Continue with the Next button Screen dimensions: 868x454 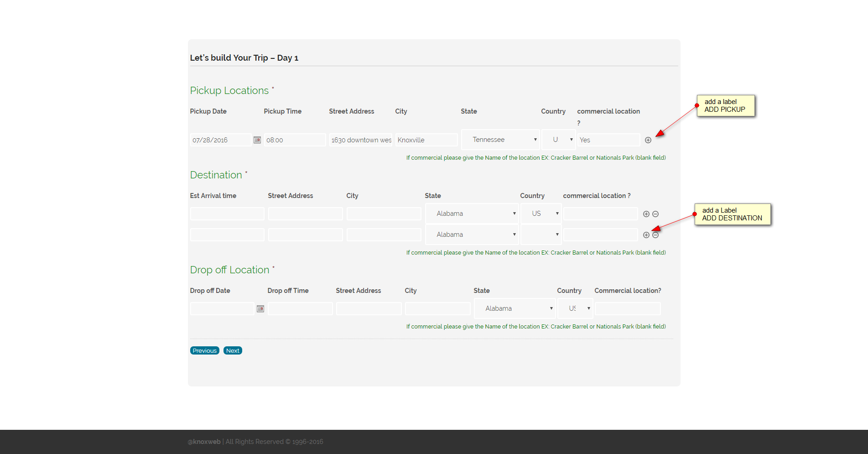[x=233, y=350]
